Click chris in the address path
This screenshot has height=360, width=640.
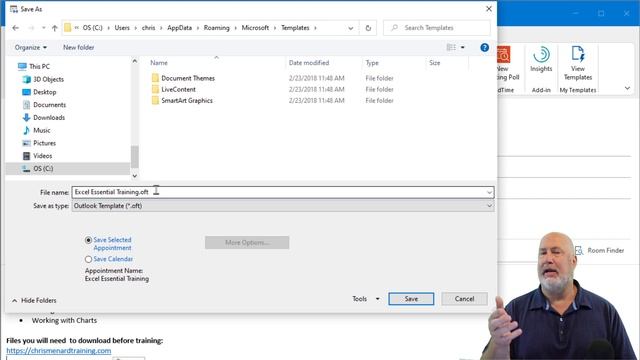coord(148,28)
